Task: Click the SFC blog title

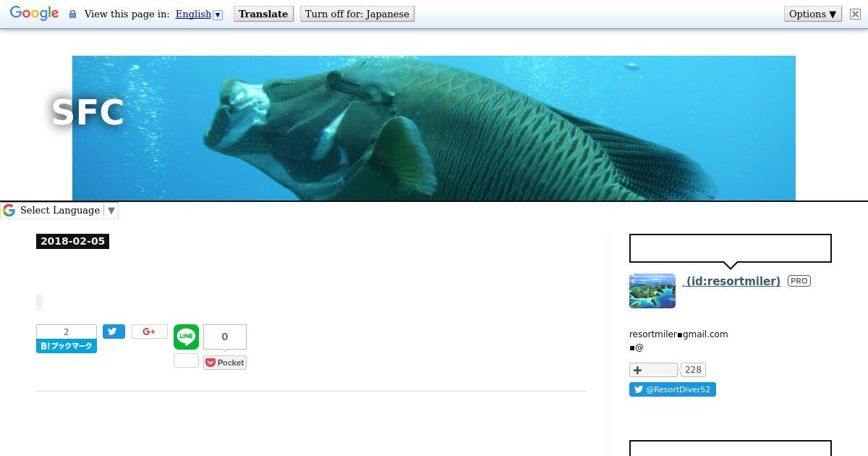Action: coord(88,112)
